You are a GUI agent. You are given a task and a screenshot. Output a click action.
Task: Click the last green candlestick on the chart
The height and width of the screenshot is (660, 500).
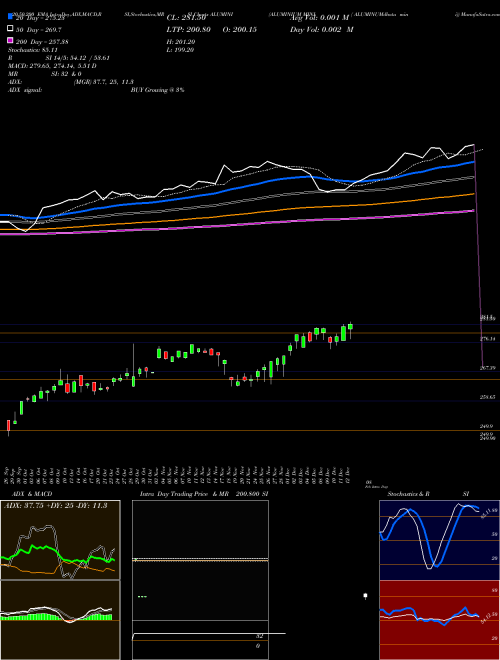(x=350, y=327)
